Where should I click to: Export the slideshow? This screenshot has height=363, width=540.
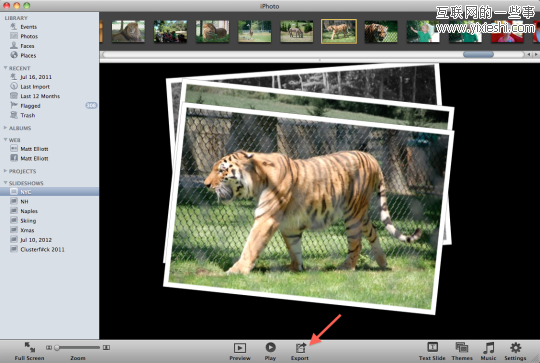300,351
